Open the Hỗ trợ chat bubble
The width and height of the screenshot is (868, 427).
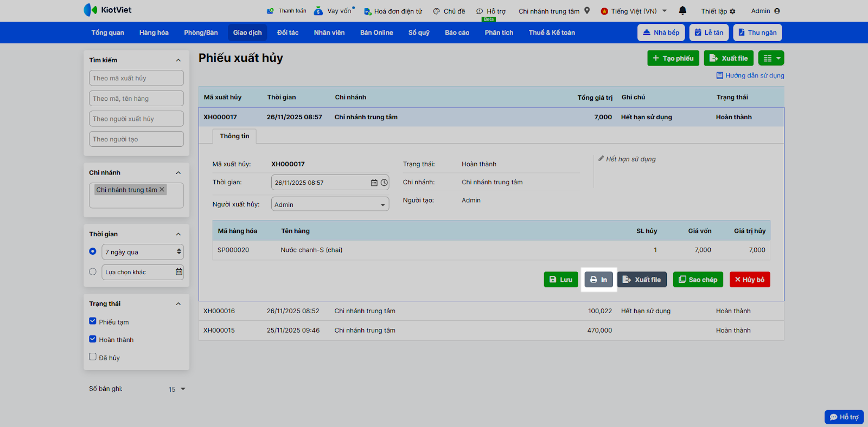coord(844,417)
